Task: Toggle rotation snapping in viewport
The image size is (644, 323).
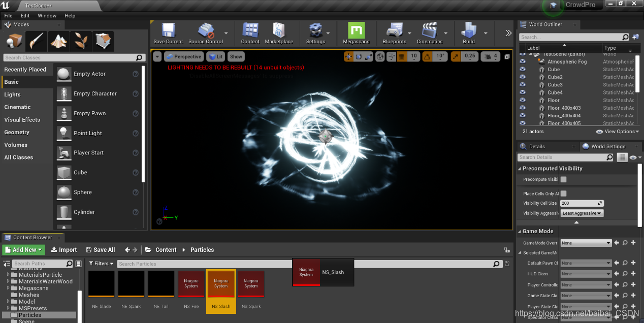Action: (x=427, y=56)
